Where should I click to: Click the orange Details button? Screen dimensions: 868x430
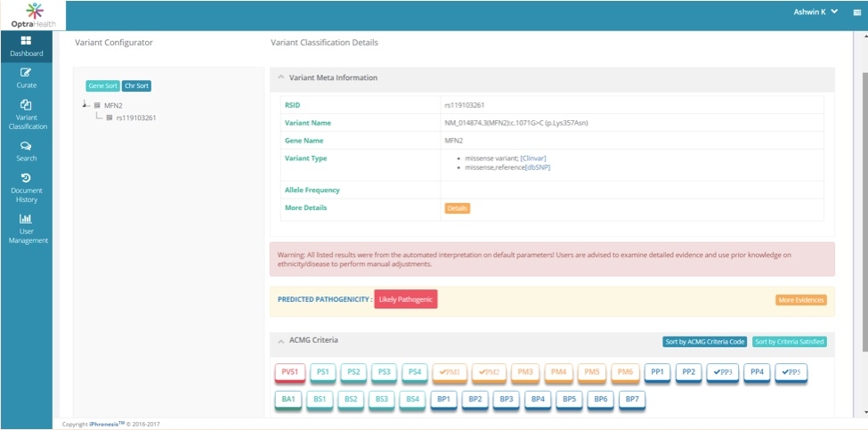(457, 208)
